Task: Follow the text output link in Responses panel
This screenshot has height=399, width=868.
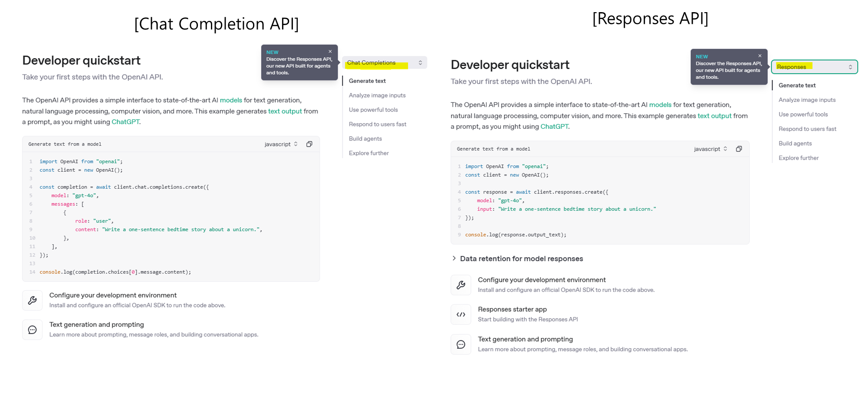Action: tap(714, 116)
